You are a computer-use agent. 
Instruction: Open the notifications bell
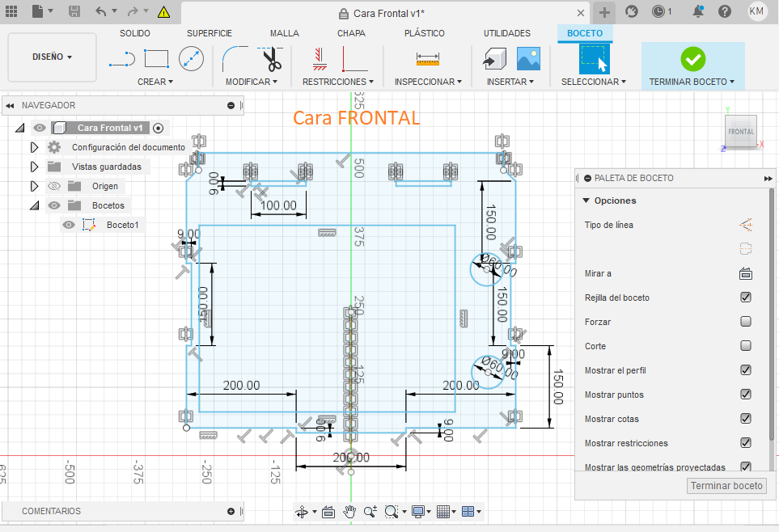tap(698, 11)
